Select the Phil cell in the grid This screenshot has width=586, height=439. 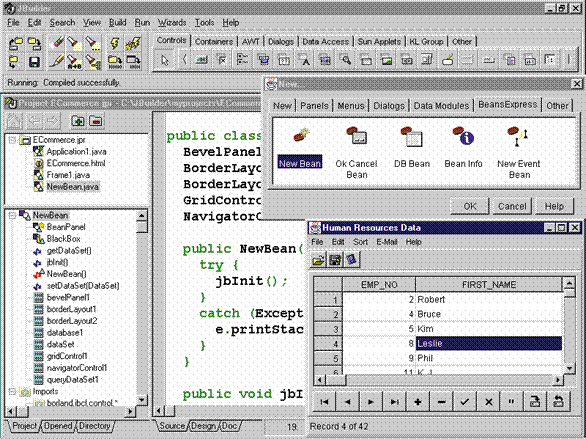488,358
